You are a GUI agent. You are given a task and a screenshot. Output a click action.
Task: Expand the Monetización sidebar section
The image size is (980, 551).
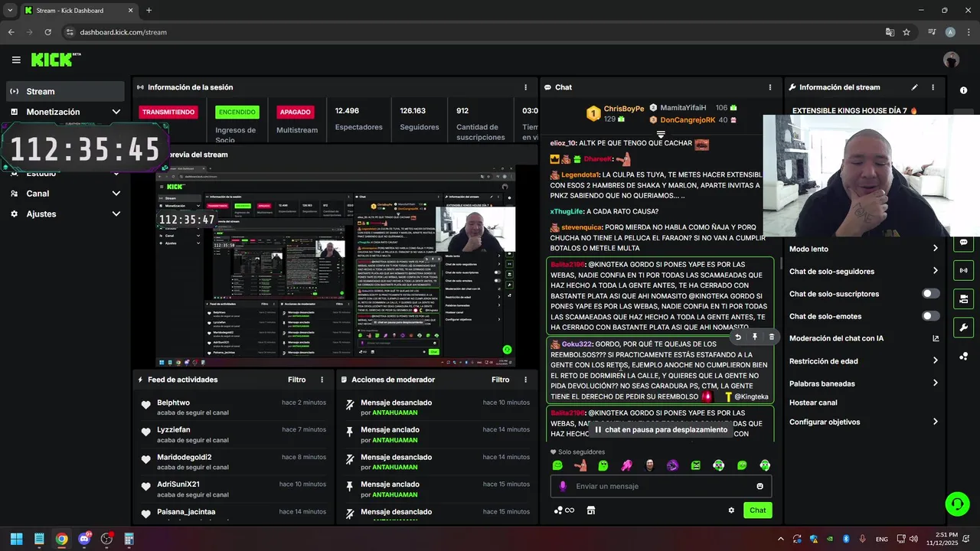pos(64,112)
